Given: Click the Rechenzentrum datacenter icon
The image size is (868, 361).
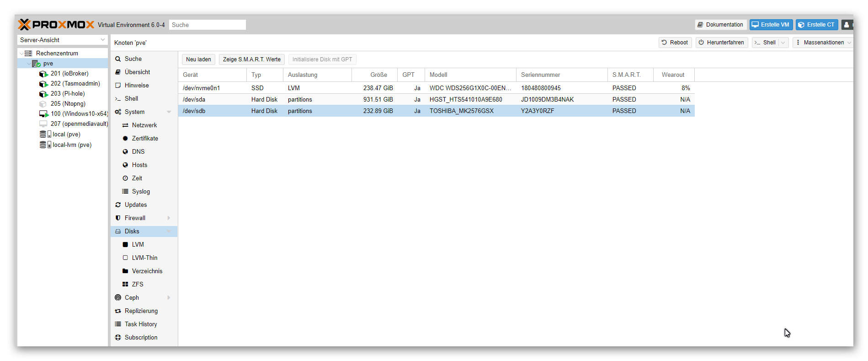Looking at the screenshot, I should click(28, 54).
